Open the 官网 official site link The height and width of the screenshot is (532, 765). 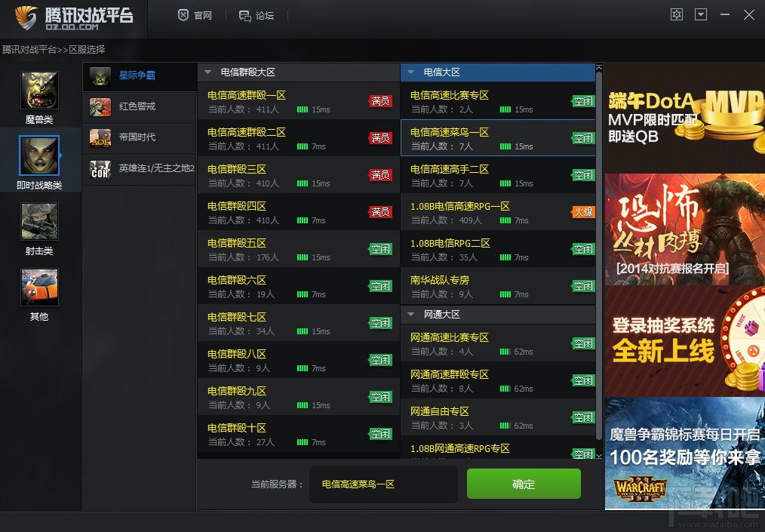pos(195,16)
